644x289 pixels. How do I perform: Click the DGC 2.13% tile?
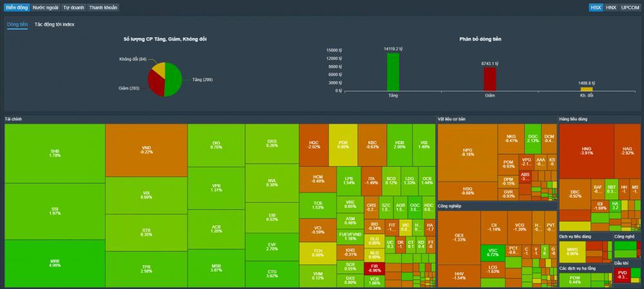click(x=533, y=139)
